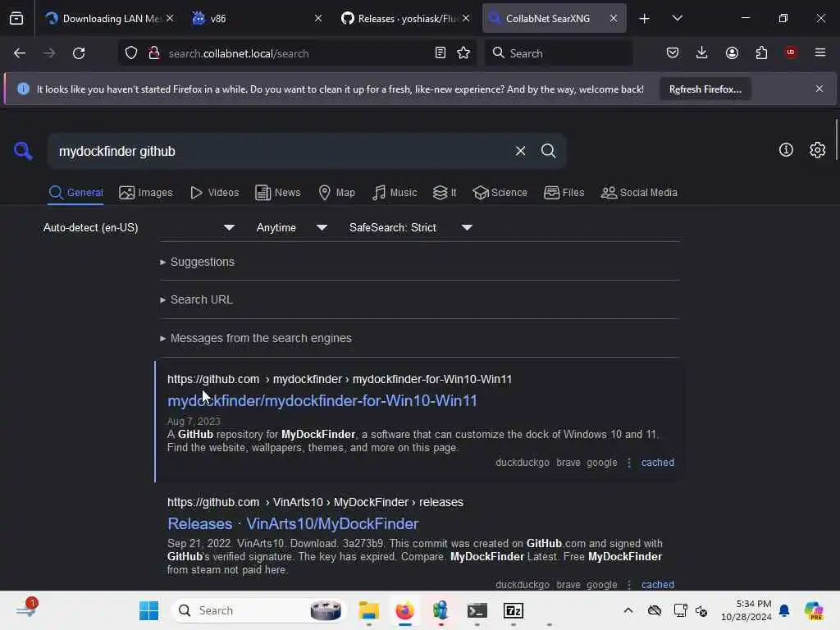
Task: Dismiss the Firefox refresh notification
Action: tap(819, 89)
